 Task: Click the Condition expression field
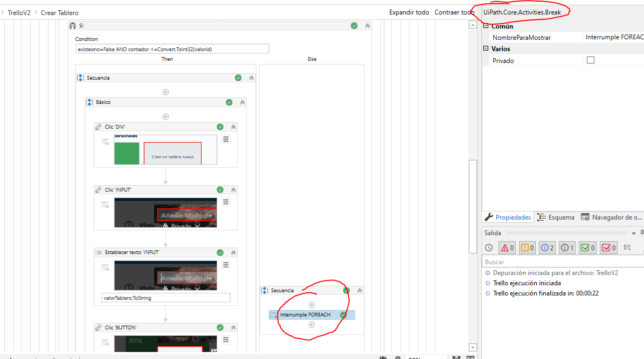pyautogui.click(x=172, y=49)
